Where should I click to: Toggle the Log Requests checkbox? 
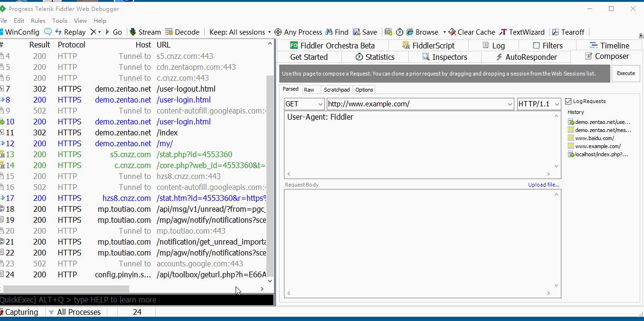click(568, 101)
